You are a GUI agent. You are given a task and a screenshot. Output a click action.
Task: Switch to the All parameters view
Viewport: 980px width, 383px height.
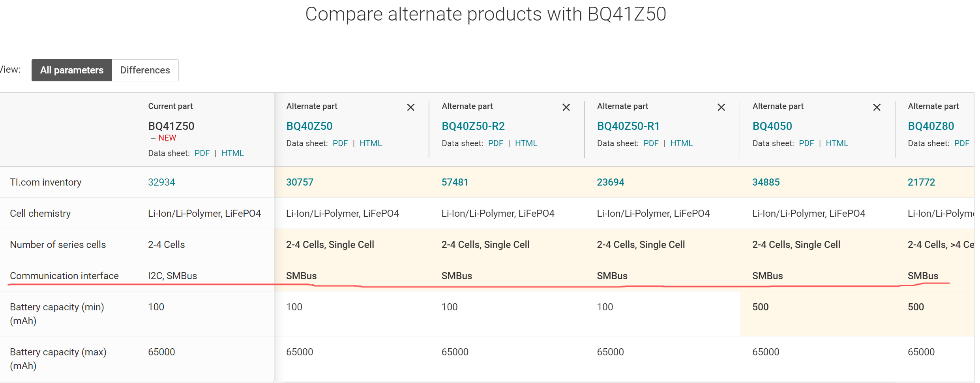pyautogui.click(x=72, y=70)
